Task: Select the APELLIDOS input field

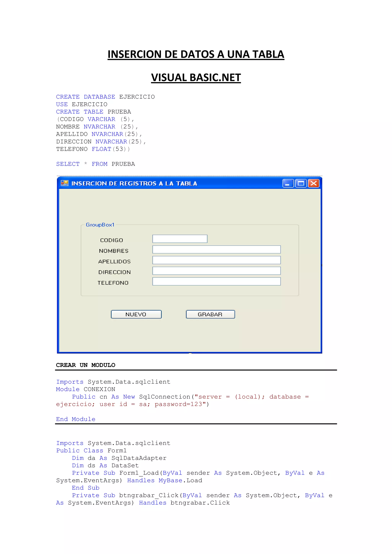Action: tap(216, 260)
